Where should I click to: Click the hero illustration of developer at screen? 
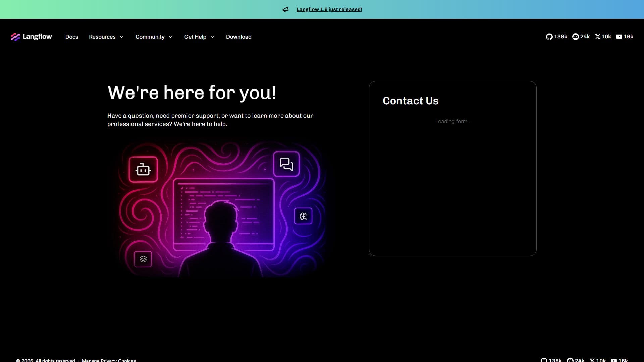click(x=221, y=209)
